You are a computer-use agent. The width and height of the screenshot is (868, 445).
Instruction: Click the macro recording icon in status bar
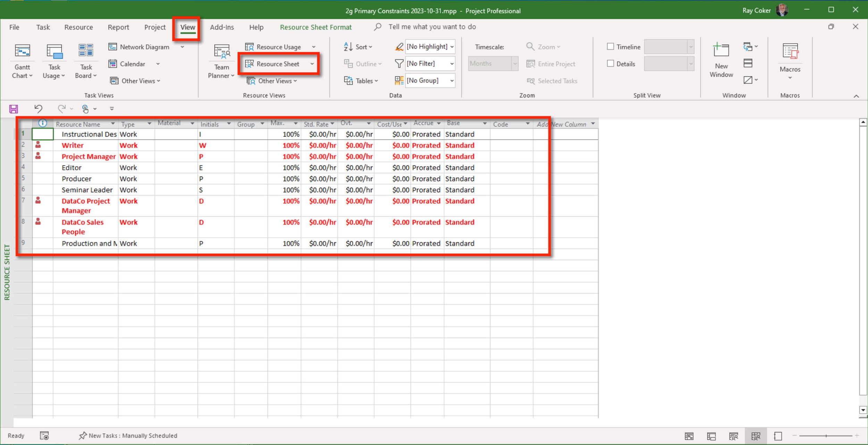point(44,436)
